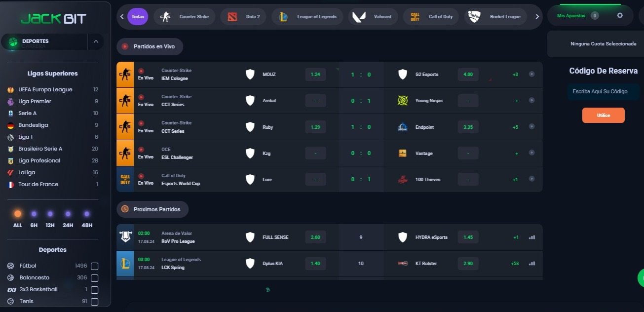Click the Vantage team logo
The height and width of the screenshot is (312, 644).
pyautogui.click(x=403, y=154)
